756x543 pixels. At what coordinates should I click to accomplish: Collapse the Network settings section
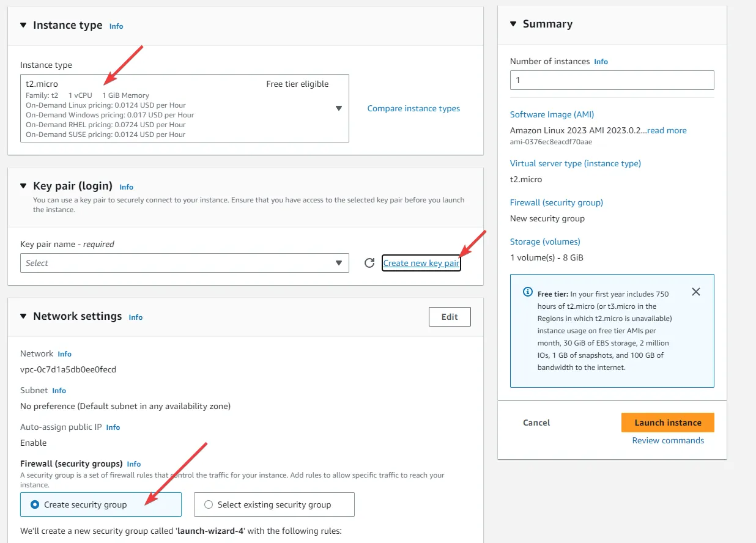[23, 316]
